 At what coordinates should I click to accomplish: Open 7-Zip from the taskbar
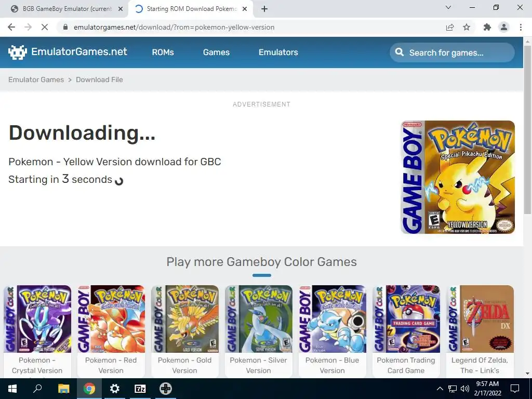140,389
